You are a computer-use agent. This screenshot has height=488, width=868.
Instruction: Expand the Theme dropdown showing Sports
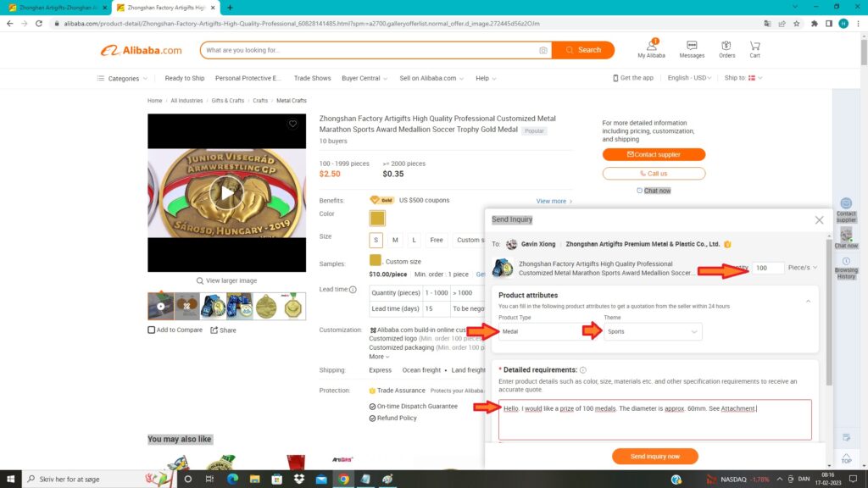pyautogui.click(x=653, y=331)
